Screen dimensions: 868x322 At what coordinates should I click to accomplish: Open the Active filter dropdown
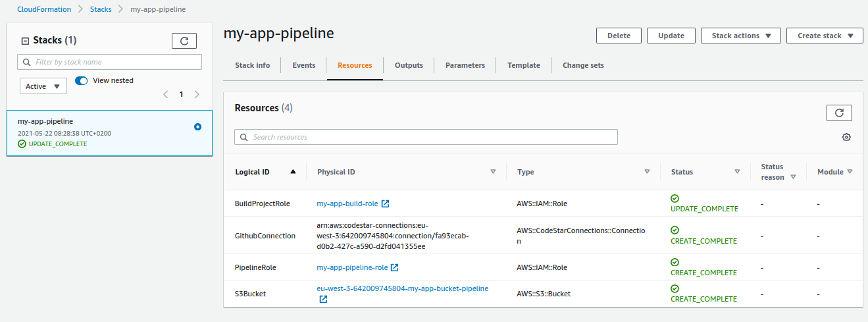pos(43,86)
